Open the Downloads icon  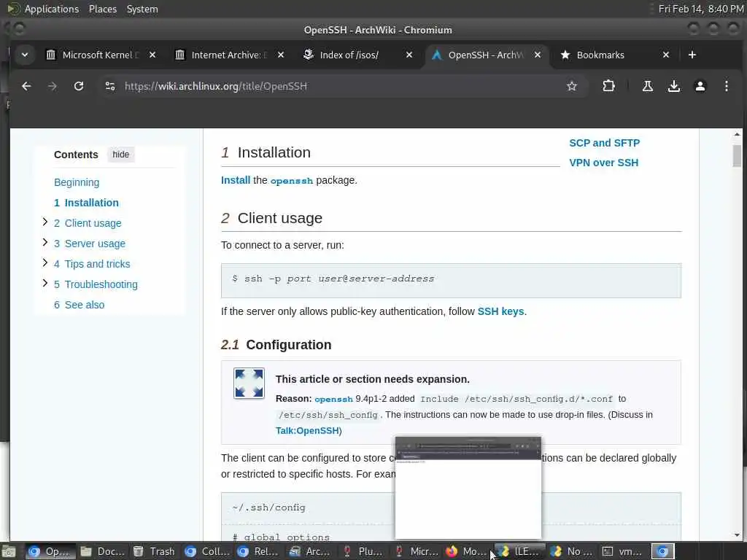[673, 86]
